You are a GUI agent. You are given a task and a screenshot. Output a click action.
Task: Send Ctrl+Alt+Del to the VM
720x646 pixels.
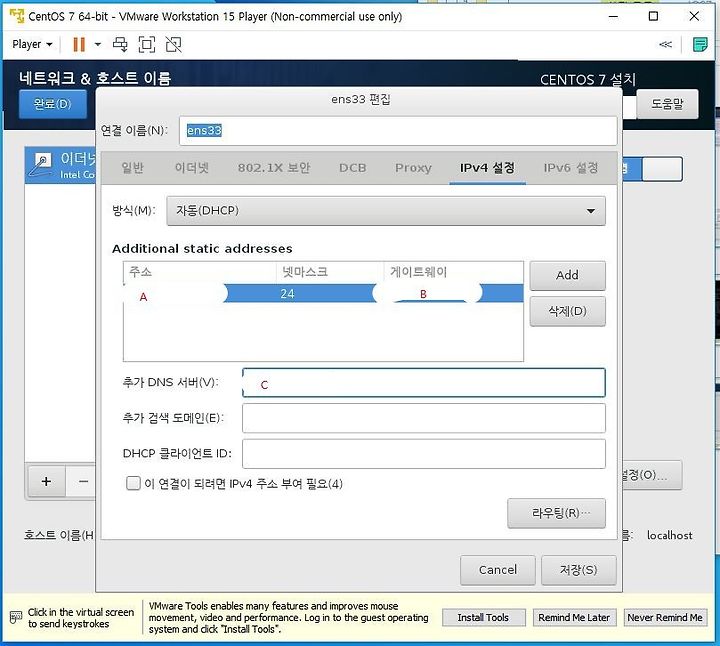click(x=120, y=45)
